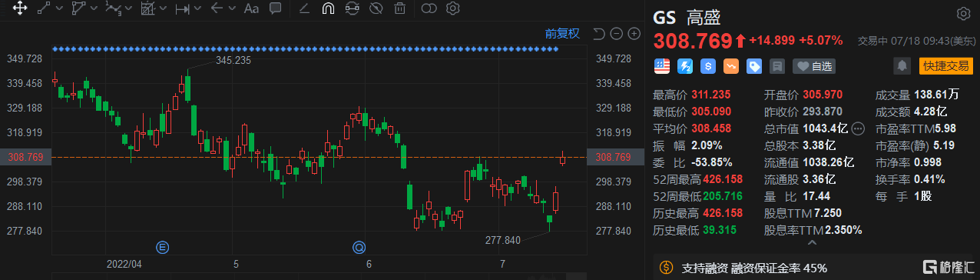Click the blue price tag badge
The width and height of the screenshot is (980, 280).
(x=754, y=66)
